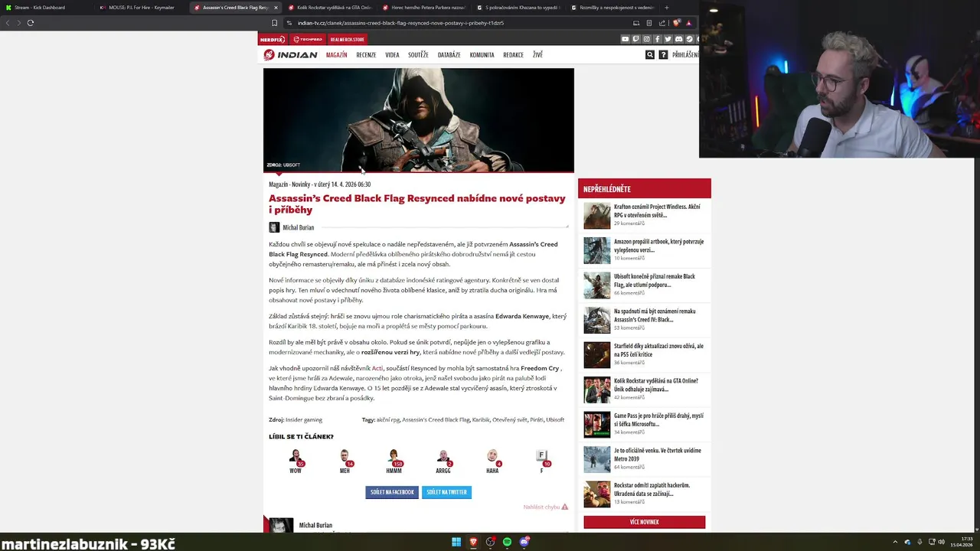Open the SOUTĚŽE menu item
The image size is (980, 551).
418,55
